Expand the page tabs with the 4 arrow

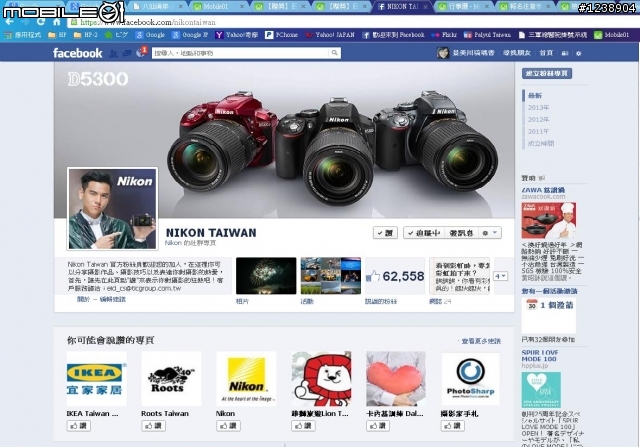click(500, 276)
